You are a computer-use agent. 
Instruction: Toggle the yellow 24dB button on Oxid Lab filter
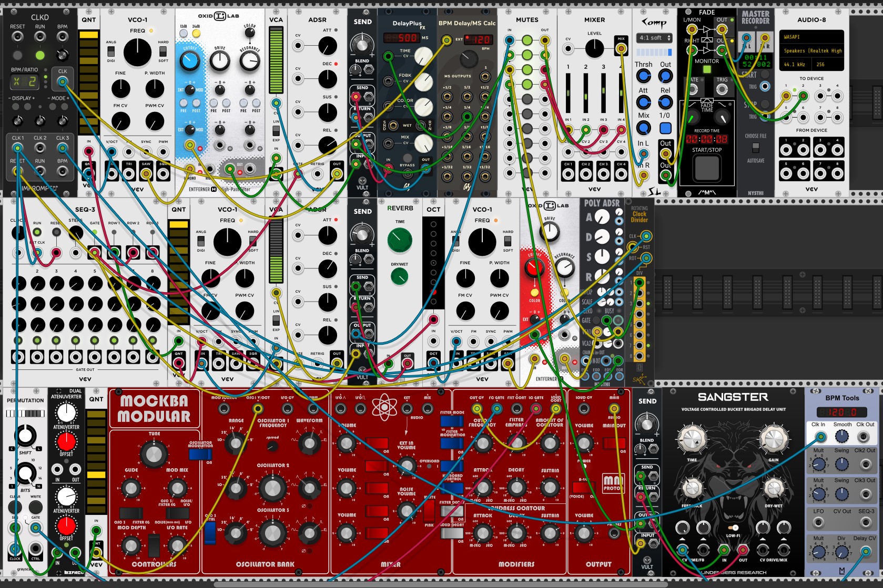coord(196,34)
